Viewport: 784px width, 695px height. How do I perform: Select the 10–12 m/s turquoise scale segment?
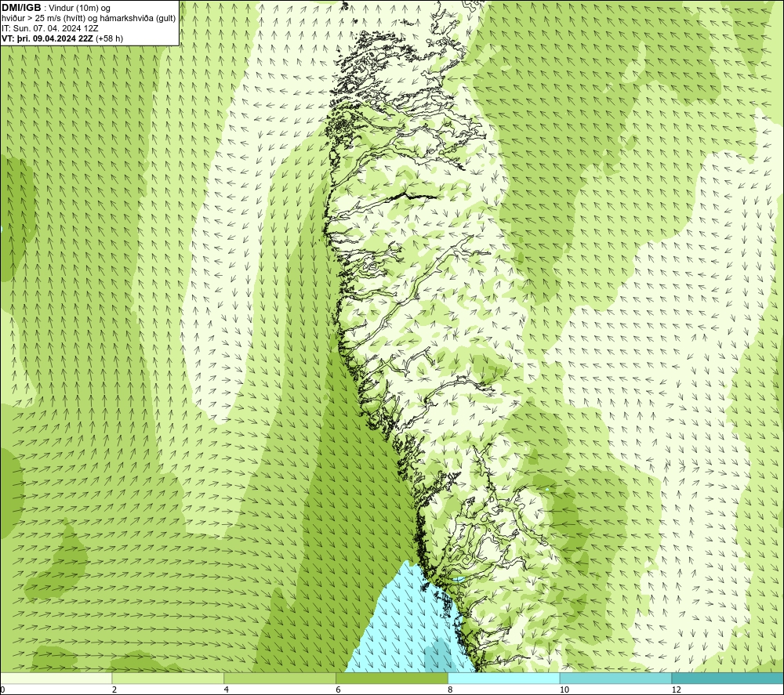[x=616, y=679]
